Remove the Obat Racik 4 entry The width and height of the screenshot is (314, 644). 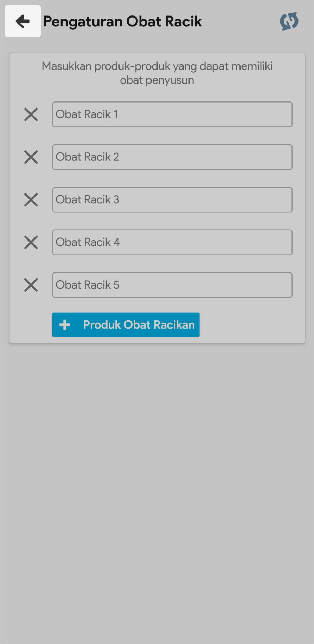pos(31,242)
